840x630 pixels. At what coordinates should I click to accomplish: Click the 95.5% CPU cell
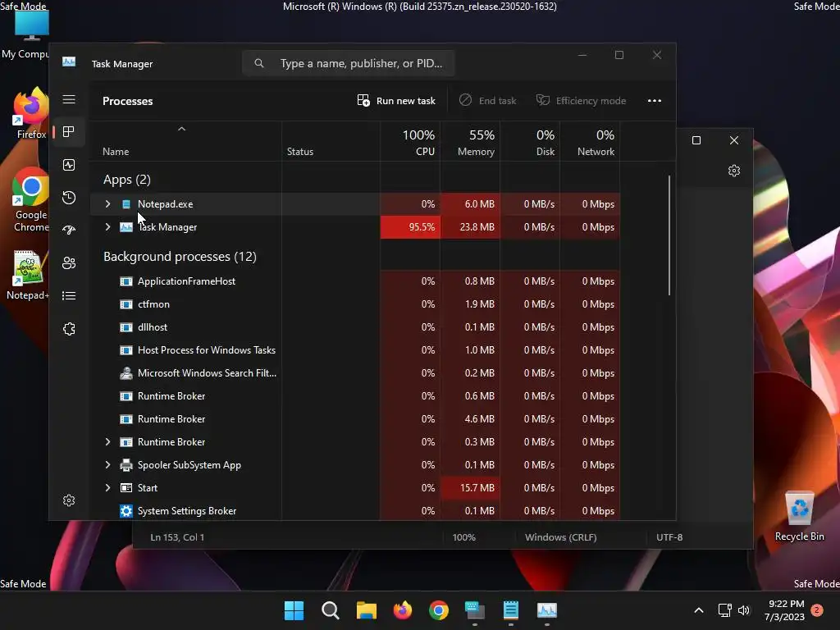(410, 227)
